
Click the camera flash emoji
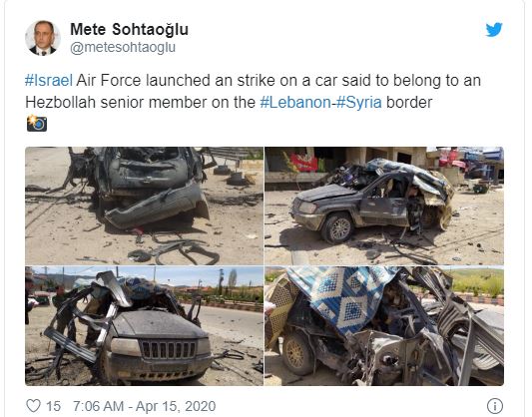point(37,123)
